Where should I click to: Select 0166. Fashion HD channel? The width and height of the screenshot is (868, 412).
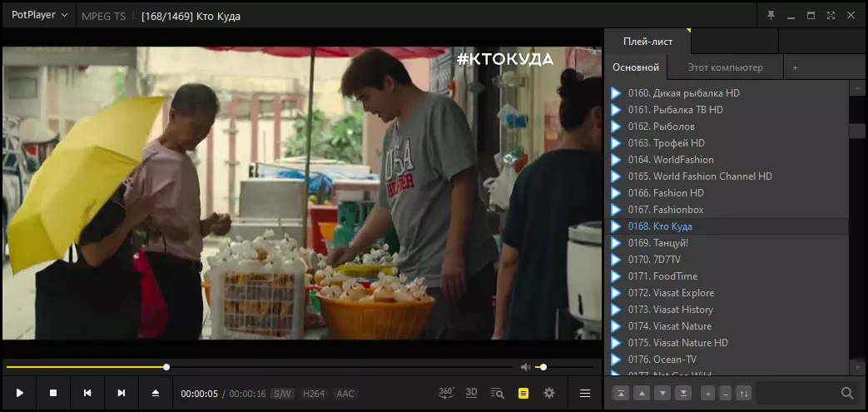(727, 193)
